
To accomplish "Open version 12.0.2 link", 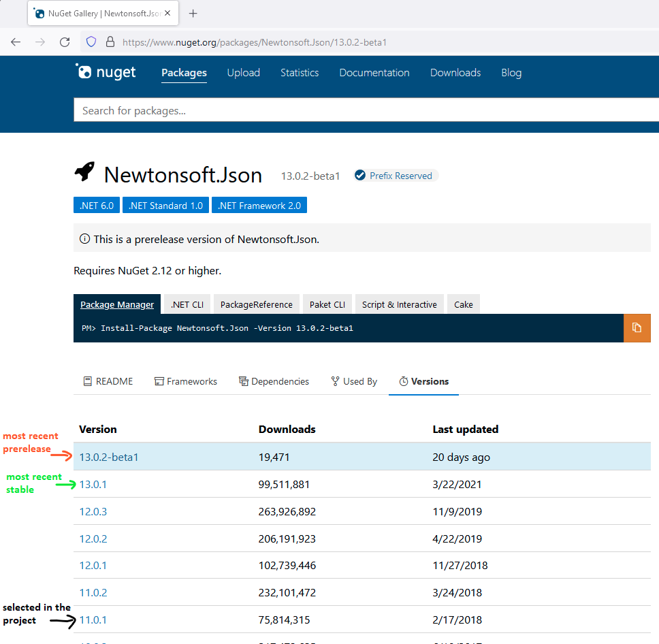I will tap(93, 538).
